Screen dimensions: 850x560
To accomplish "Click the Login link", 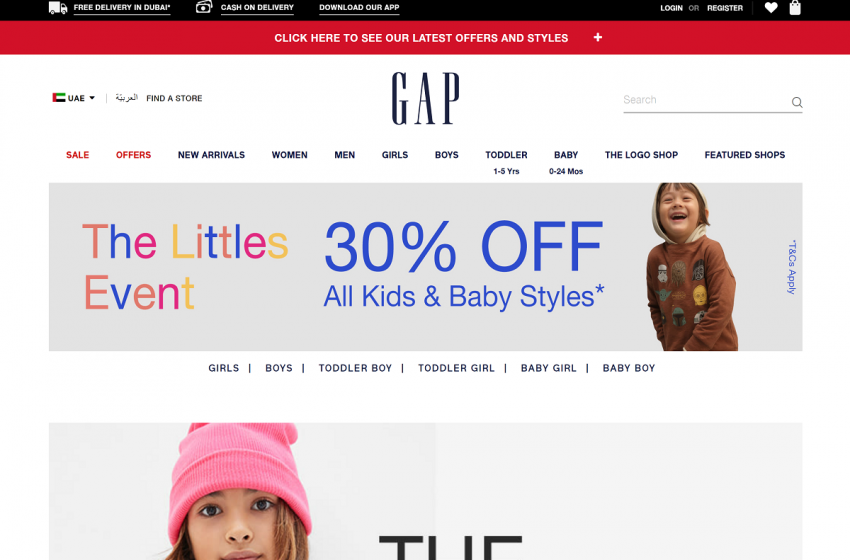I will [x=671, y=8].
